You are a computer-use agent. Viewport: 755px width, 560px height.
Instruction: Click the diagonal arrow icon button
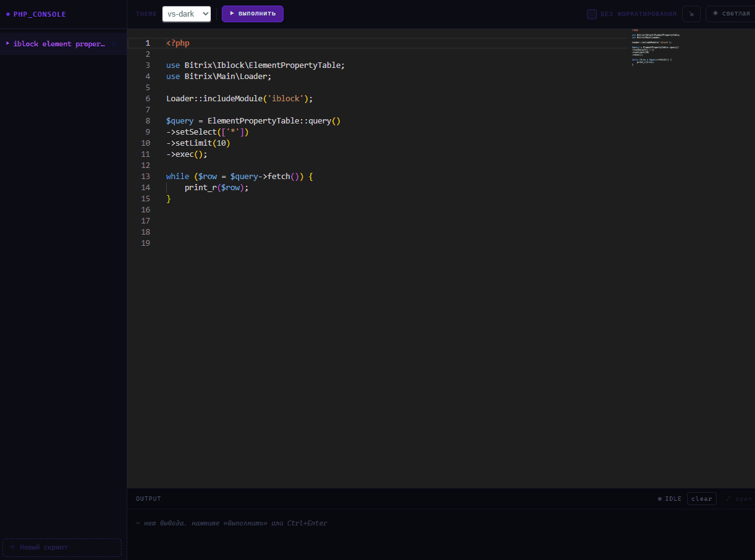(x=691, y=14)
